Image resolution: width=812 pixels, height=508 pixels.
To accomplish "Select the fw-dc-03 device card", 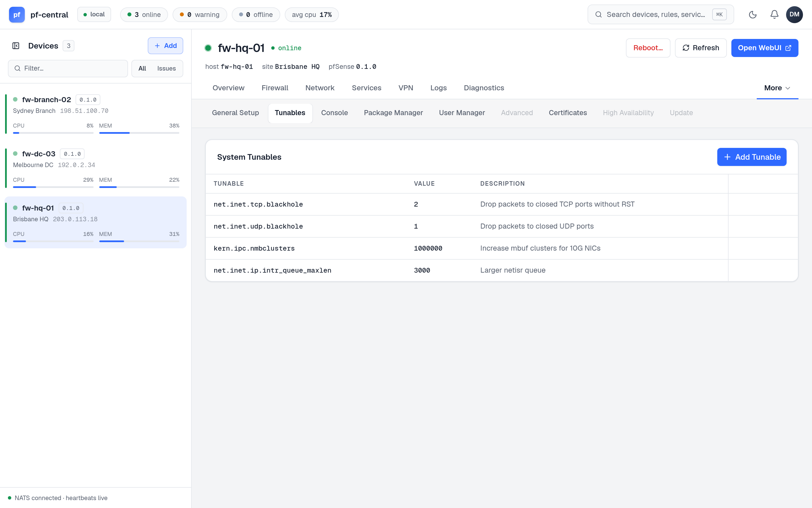I will pyautogui.click(x=96, y=168).
